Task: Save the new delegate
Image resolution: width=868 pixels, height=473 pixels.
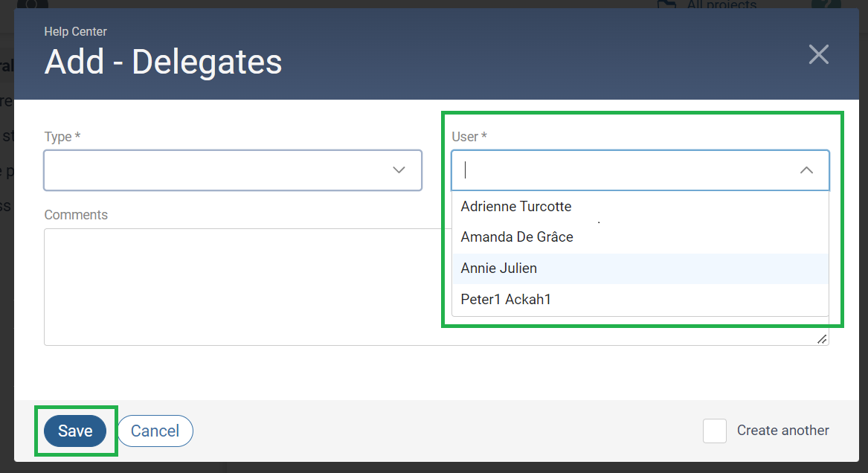Action: pos(75,431)
